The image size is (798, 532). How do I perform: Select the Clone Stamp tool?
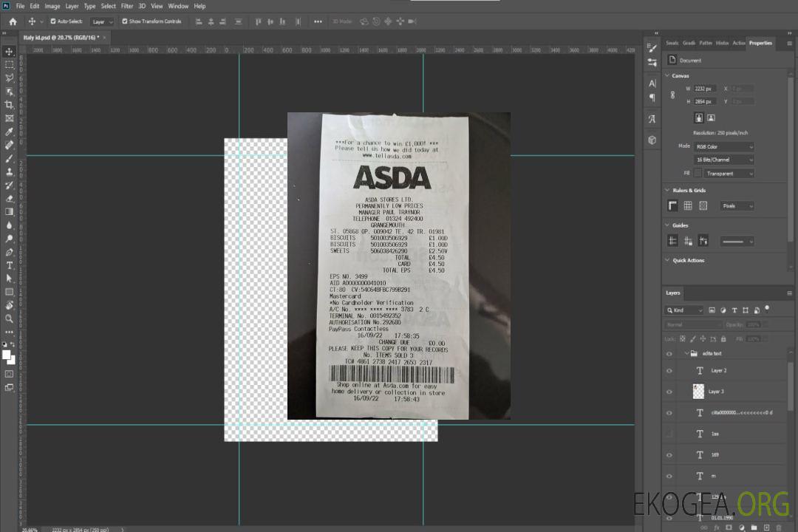tap(9, 172)
